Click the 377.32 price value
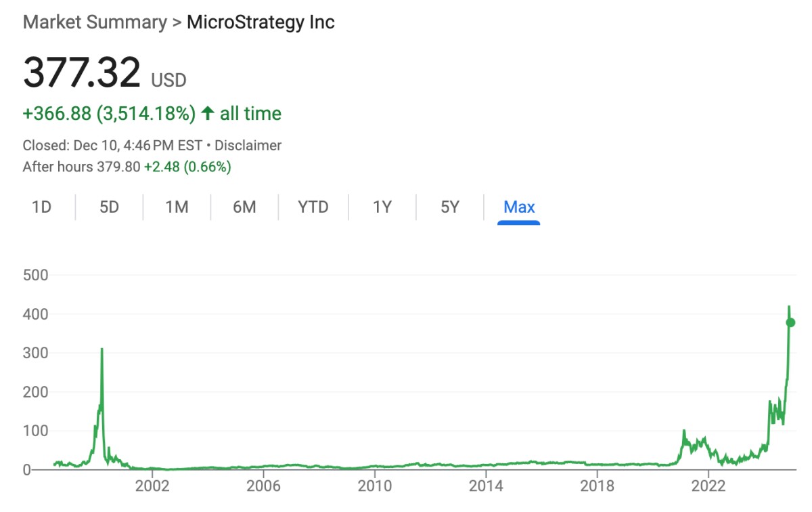 click(82, 73)
